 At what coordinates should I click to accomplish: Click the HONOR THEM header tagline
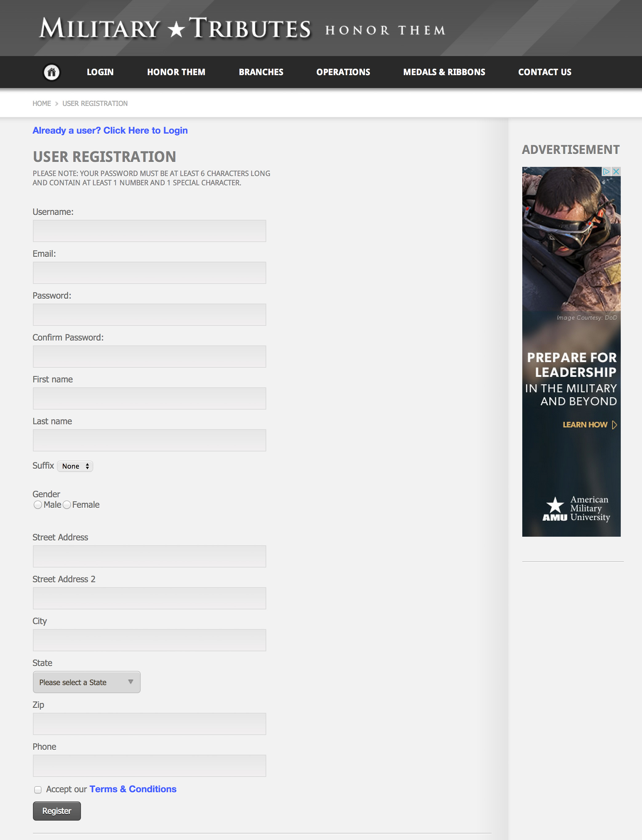(385, 30)
